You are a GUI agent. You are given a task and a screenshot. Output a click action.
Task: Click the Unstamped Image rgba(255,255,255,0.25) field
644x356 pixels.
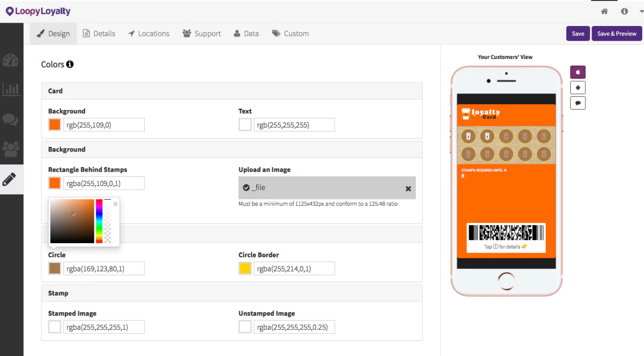pyautogui.click(x=294, y=327)
